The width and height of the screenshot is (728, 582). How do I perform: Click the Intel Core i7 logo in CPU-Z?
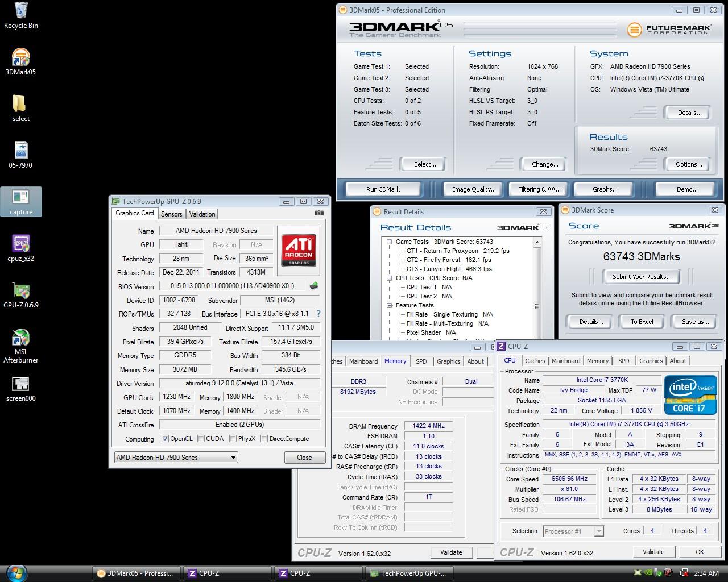click(691, 394)
